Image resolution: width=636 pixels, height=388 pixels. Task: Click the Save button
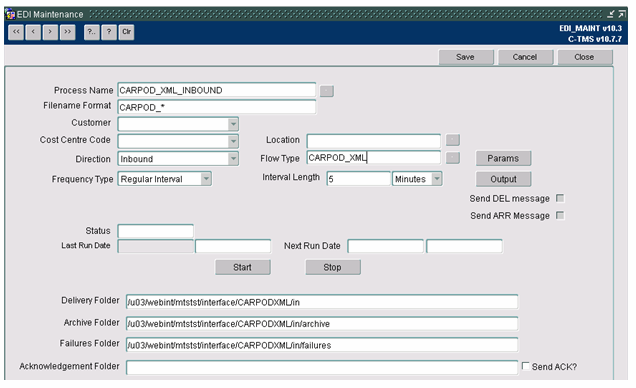(x=466, y=57)
